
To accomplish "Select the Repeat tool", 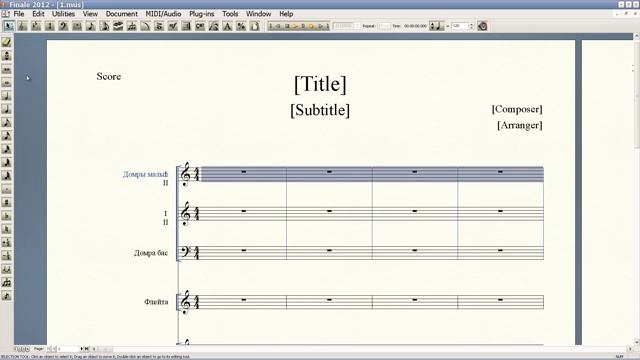I will [x=187, y=26].
